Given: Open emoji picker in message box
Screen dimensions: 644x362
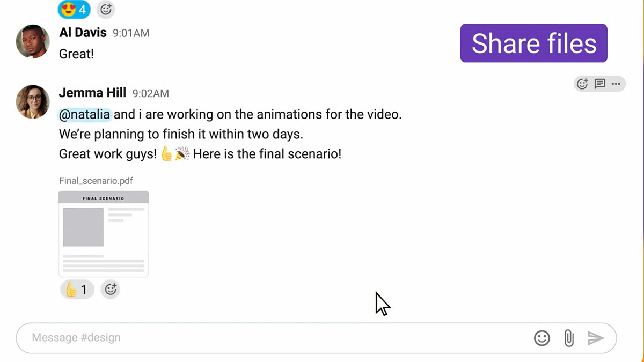Looking at the screenshot, I should pyautogui.click(x=542, y=338).
